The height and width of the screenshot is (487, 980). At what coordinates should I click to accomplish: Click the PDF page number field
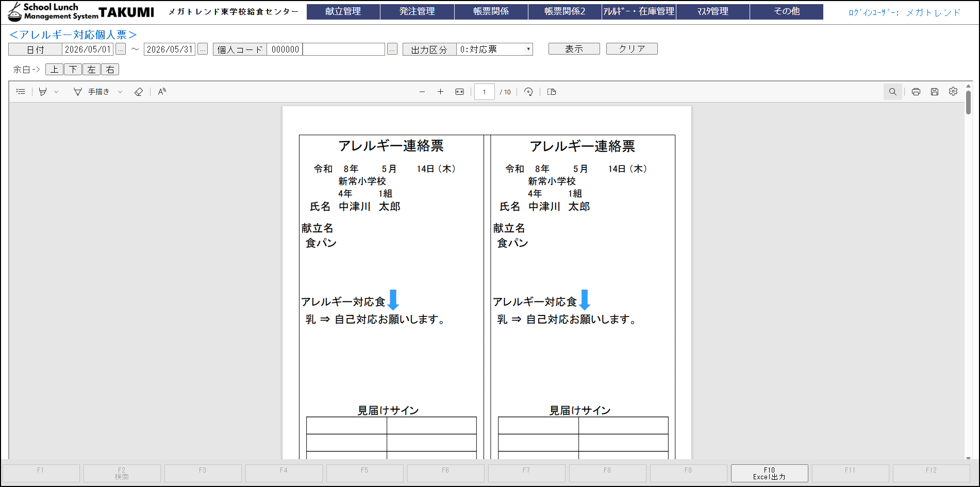coord(484,92)
